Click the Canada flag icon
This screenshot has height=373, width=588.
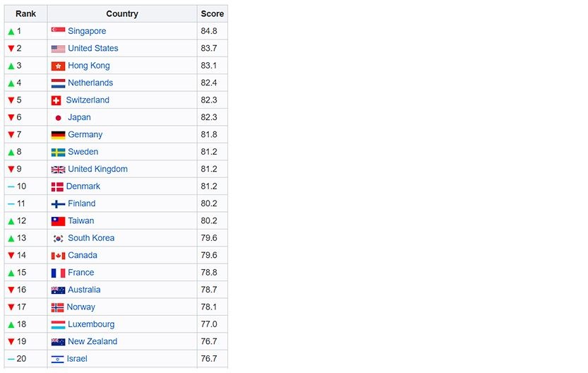click(58, 256)
